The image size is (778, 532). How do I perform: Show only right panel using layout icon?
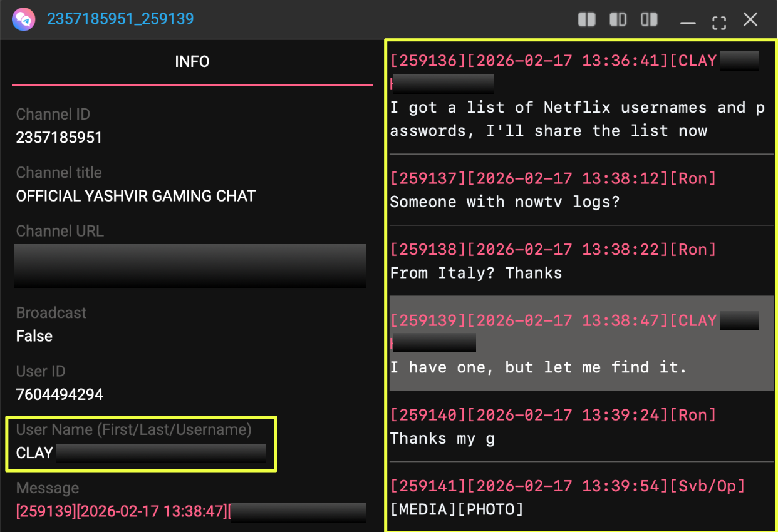(650, 20)
